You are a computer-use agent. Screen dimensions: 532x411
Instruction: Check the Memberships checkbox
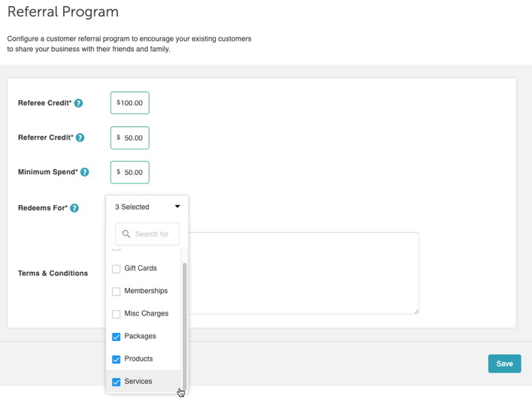(116, 292)
